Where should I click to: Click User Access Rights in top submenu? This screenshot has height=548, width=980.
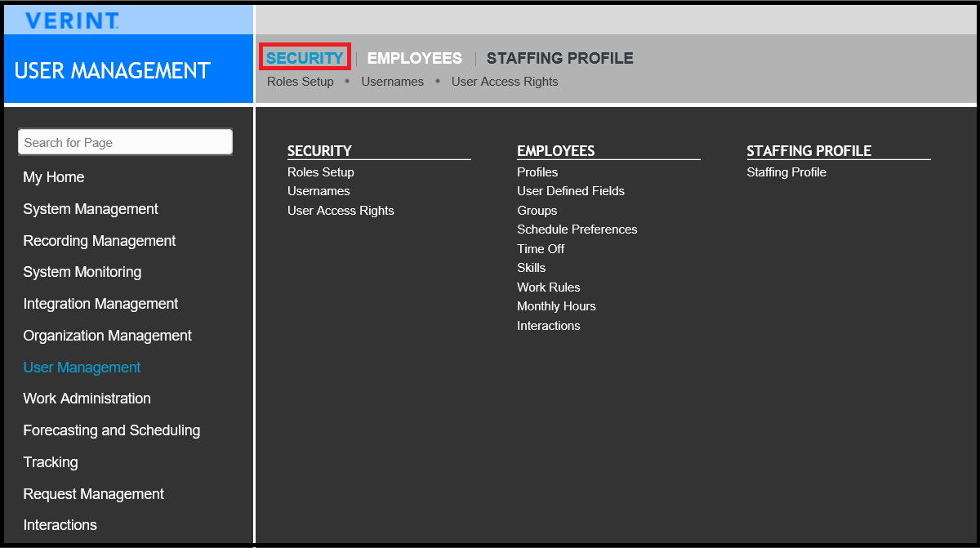click(x=505, y=82)
